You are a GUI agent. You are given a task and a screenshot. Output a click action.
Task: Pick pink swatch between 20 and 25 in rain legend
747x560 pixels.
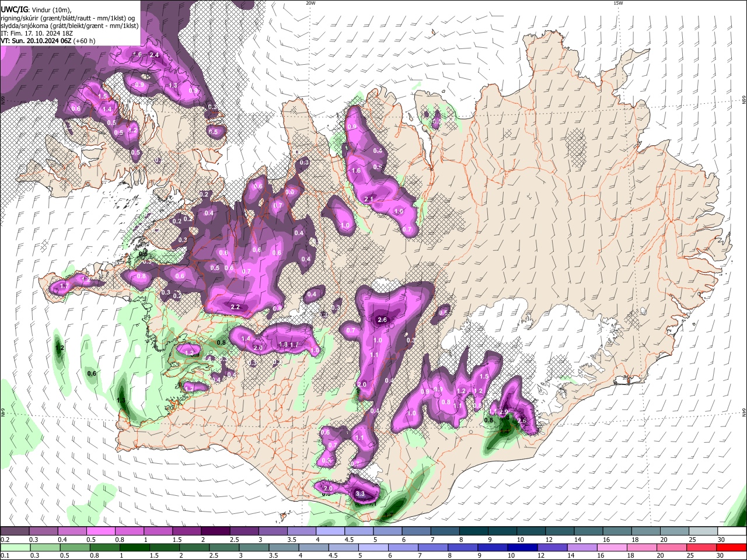(672, 547)
